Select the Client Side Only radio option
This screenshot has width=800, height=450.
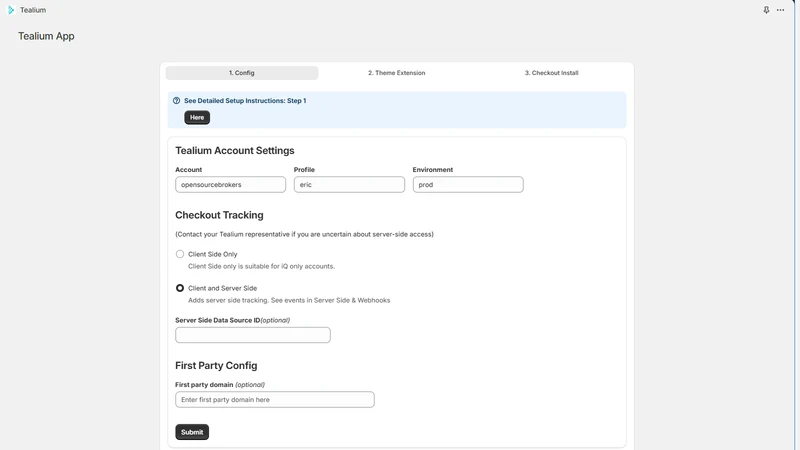[x=180, y=254]
